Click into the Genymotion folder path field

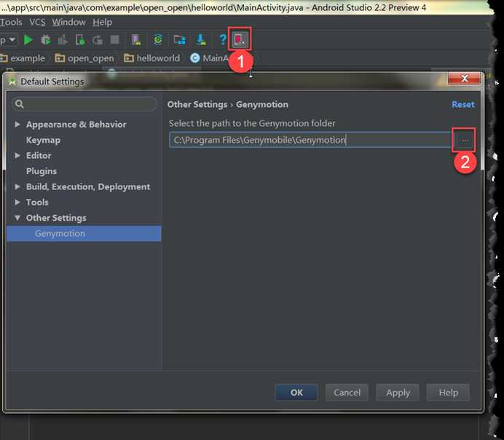click(x=310, y=140)
